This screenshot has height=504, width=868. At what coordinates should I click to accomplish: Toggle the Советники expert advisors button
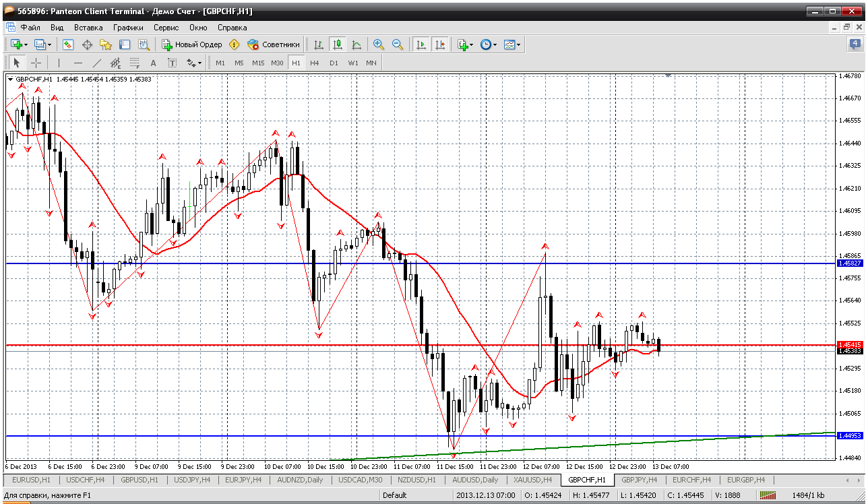pos(274,44)
